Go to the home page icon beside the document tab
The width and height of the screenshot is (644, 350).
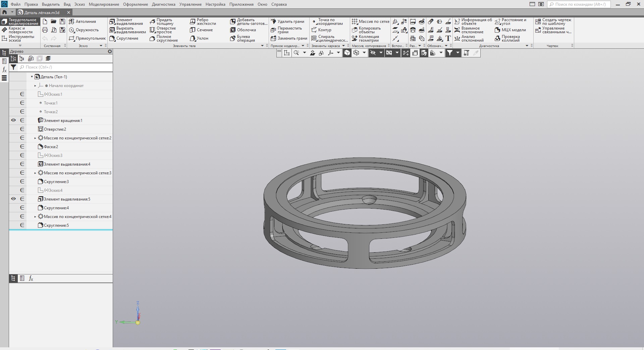[5, 12]
